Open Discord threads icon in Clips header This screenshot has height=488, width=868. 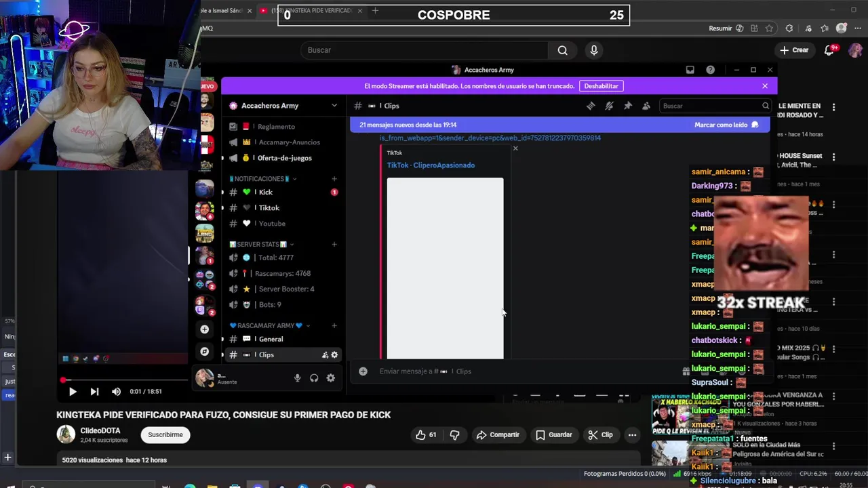click(591, 106)
